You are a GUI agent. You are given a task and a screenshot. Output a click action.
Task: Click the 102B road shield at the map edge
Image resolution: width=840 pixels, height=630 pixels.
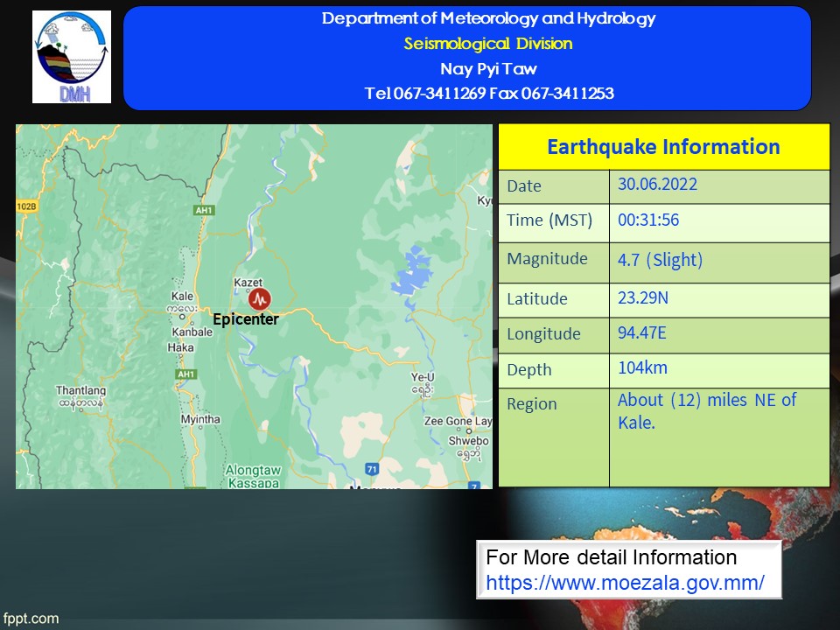point(27,206)
